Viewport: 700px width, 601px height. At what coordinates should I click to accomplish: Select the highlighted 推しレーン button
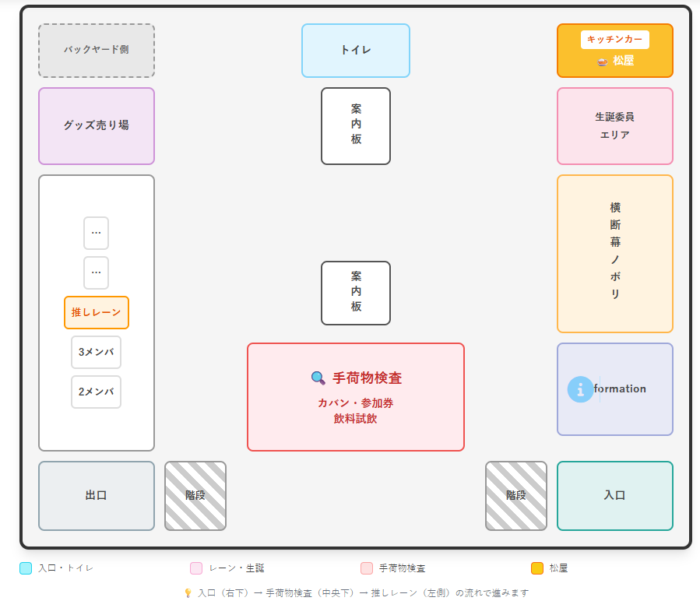tap(97, 312)
